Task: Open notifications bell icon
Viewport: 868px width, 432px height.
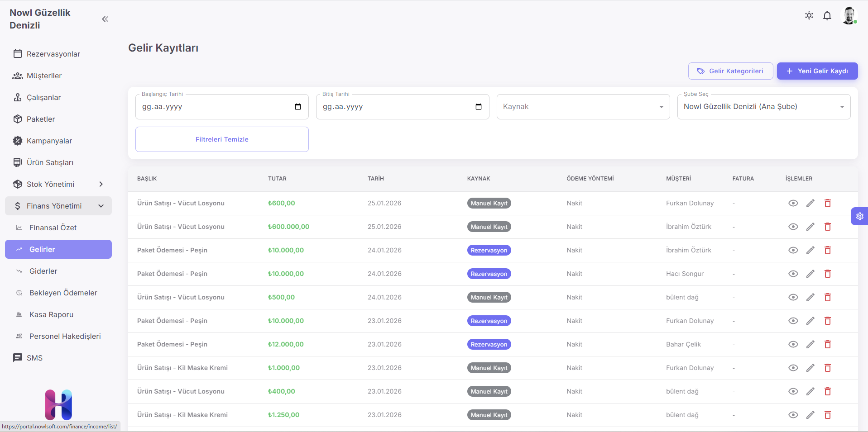Action: pos(827,16)
